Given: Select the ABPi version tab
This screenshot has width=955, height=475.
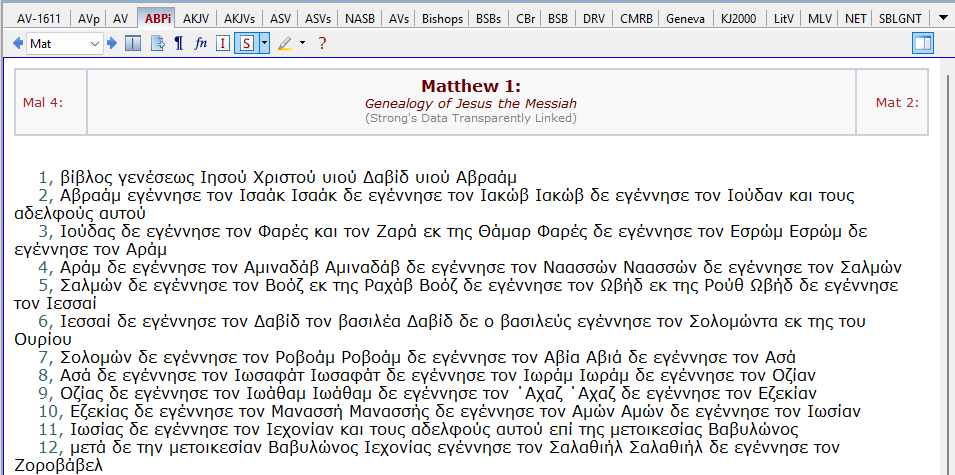Looking at the screenshot, I should coord(158,18).
